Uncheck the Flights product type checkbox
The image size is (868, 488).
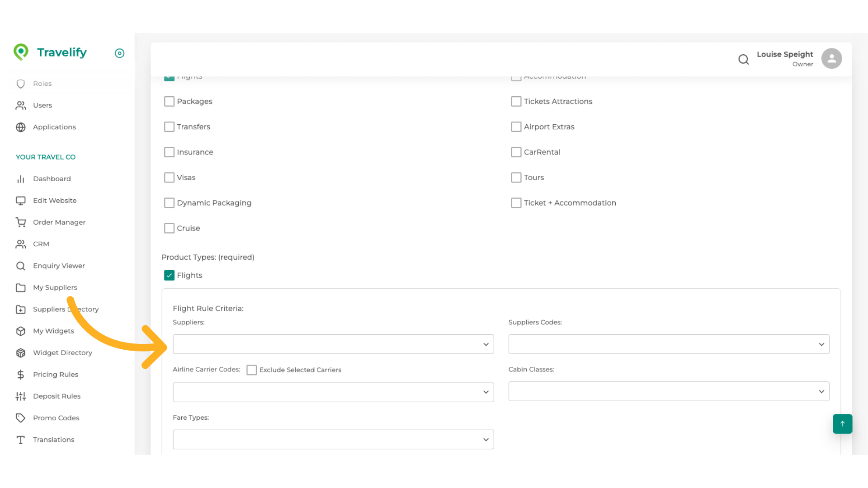click(x=169, y=276)
